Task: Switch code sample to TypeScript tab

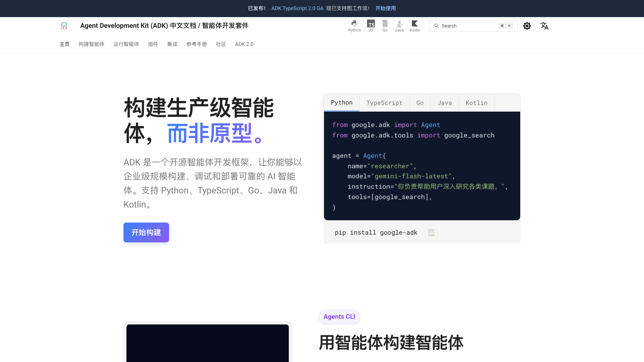Action: coord(384,103)
